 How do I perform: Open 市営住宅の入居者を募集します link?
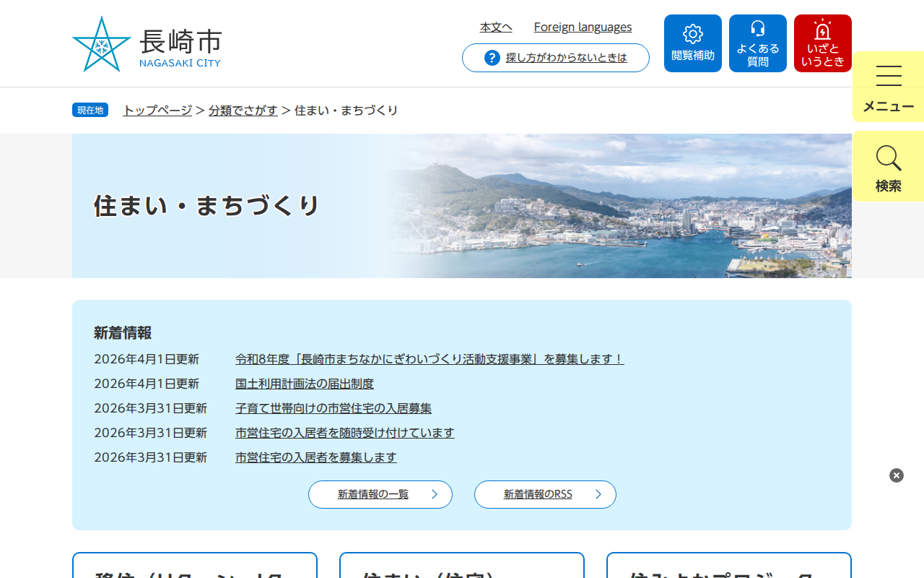pos(315,457)
